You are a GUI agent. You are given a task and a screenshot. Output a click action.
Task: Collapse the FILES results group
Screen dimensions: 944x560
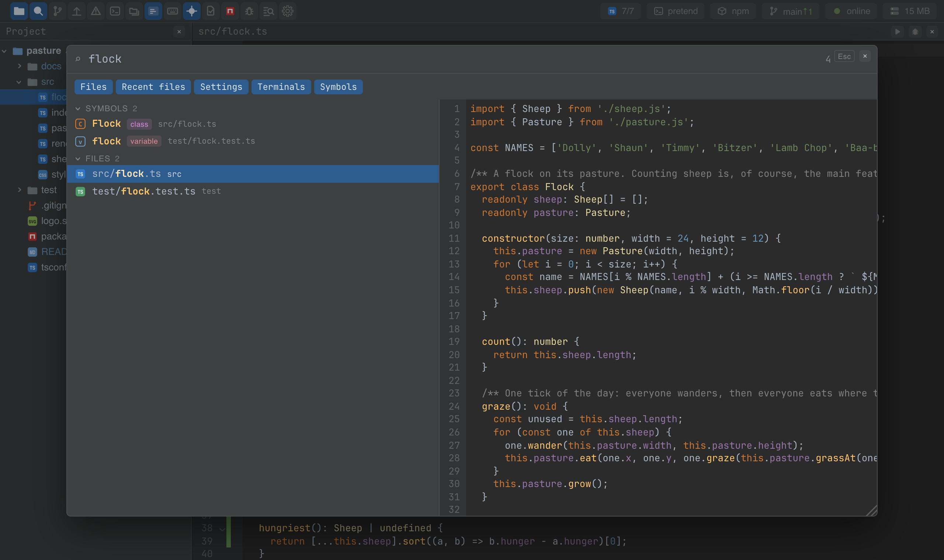(x=78, y=159)
